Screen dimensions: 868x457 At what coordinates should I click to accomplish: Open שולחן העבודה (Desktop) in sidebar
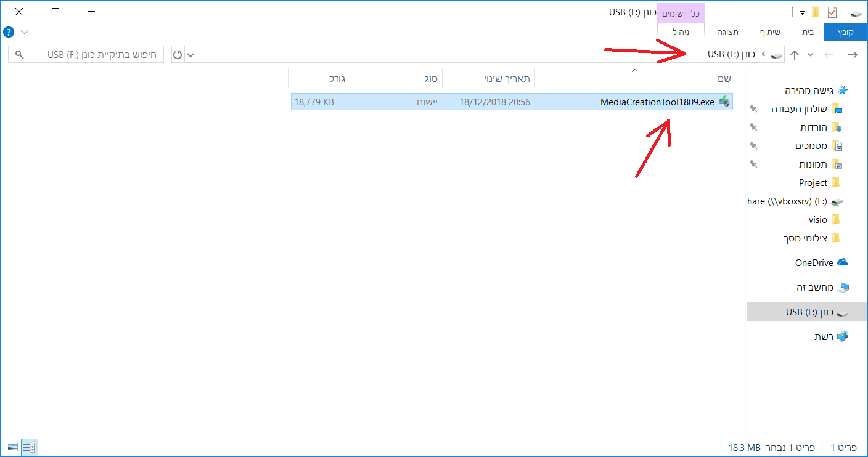point(800,109)
